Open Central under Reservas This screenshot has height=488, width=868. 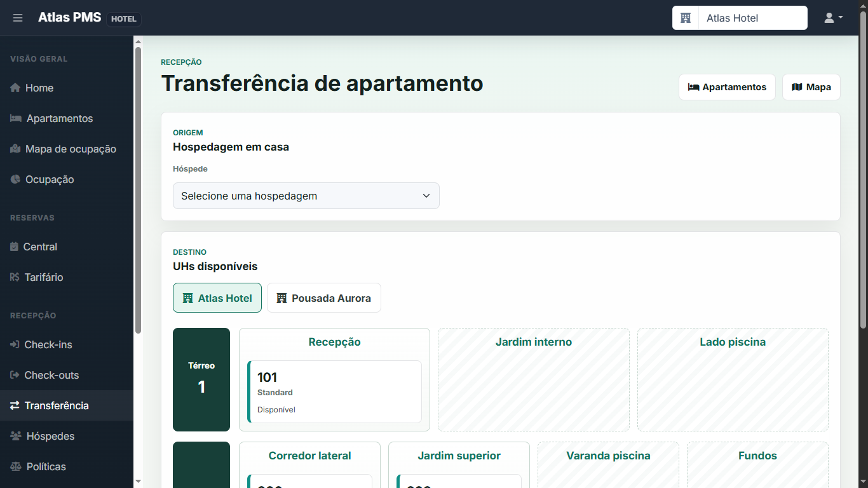(x=67, y=247)
